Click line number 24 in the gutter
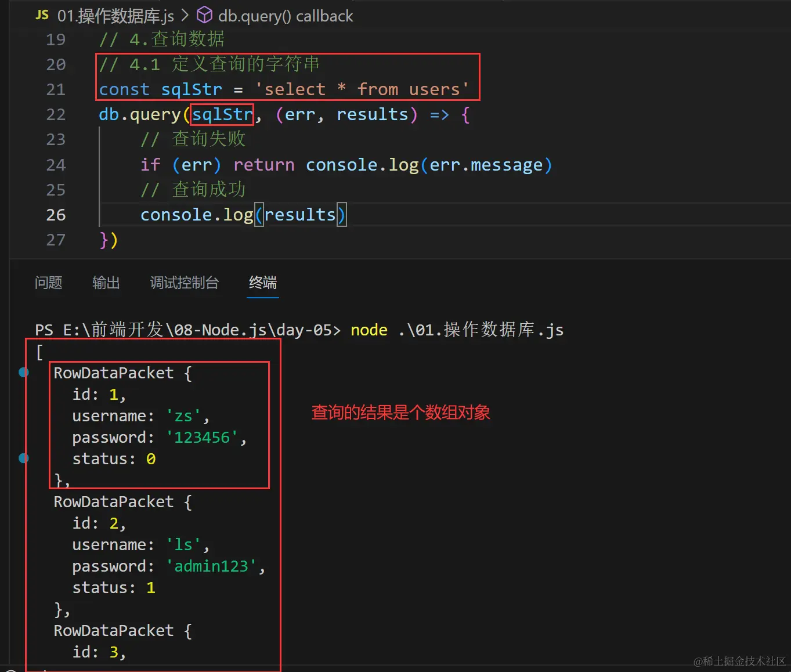 [x=56, y=165]
